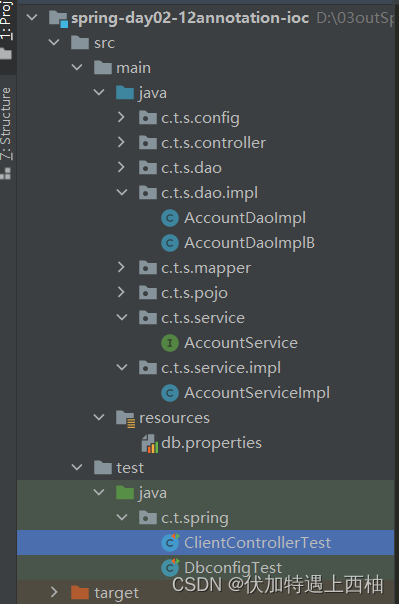Select the c.t.s.config package label
399x604 pixels.
200,118
